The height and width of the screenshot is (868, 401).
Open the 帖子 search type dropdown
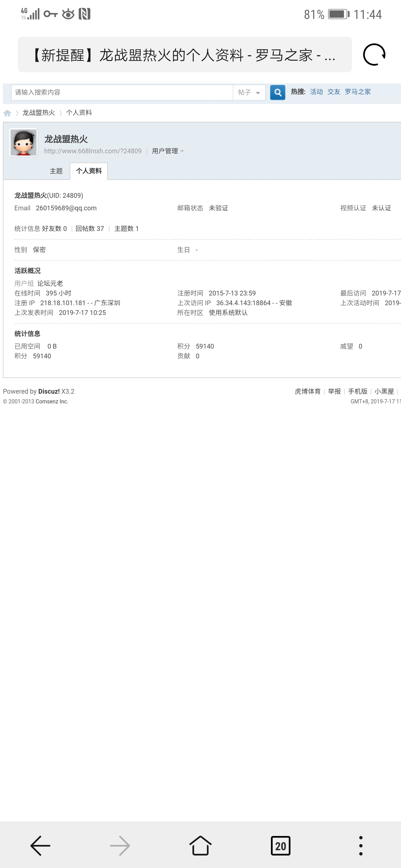[x=249, y=92]
